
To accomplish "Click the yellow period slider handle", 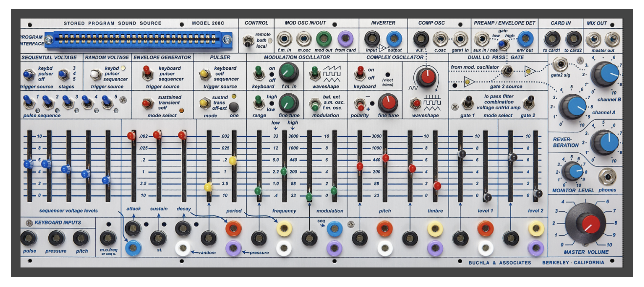I will (233, 160).
